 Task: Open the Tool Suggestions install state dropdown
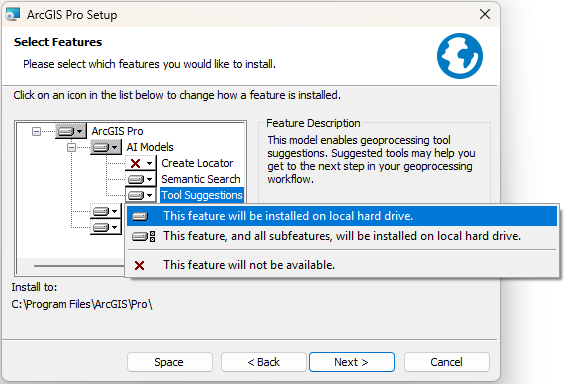click(141, 195)
